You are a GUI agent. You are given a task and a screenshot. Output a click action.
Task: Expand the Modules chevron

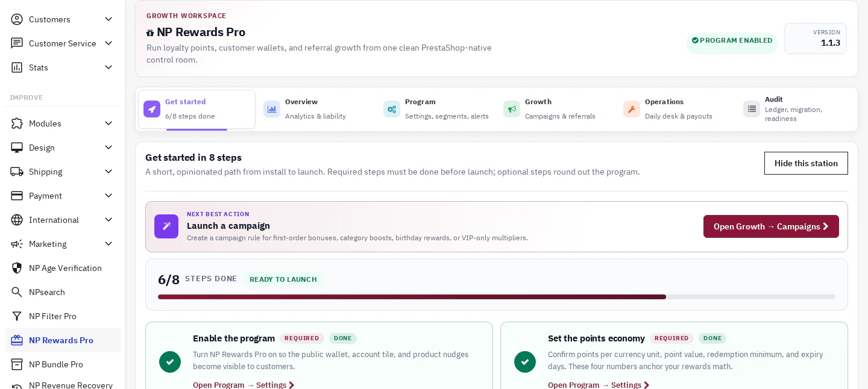click(x=108, y=123)
